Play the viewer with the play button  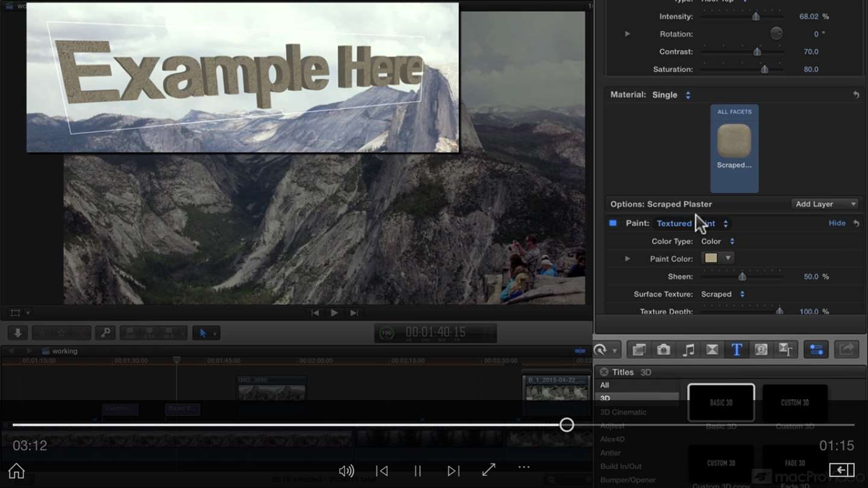334,313
